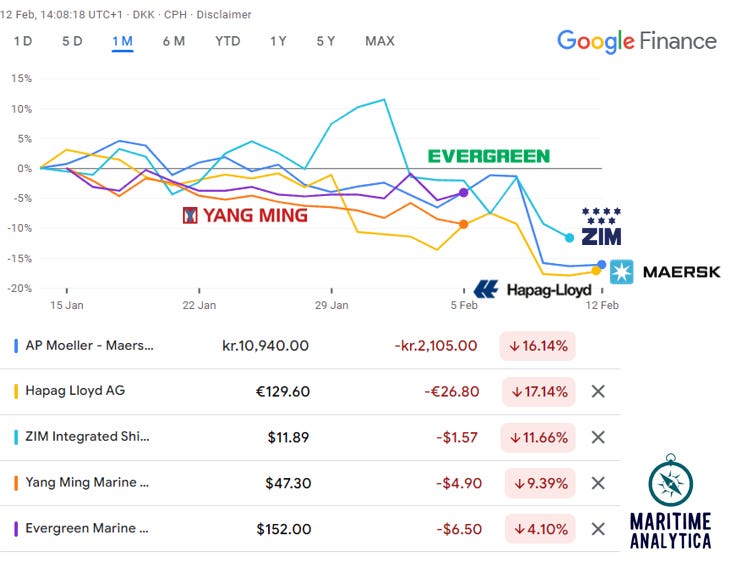Screen dimensions: 750x572
Task: Click the 9.39% down badge
Action: click(540, 483)
